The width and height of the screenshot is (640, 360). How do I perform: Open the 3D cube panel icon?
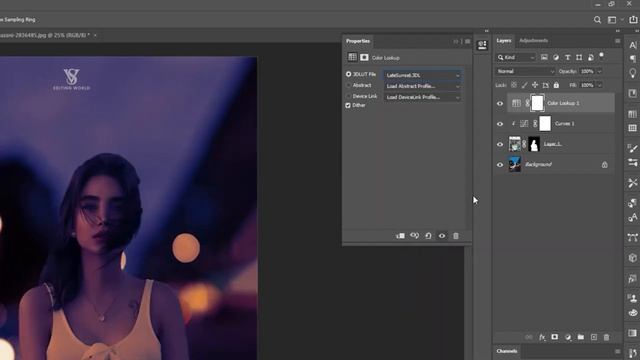click(633, 258)
